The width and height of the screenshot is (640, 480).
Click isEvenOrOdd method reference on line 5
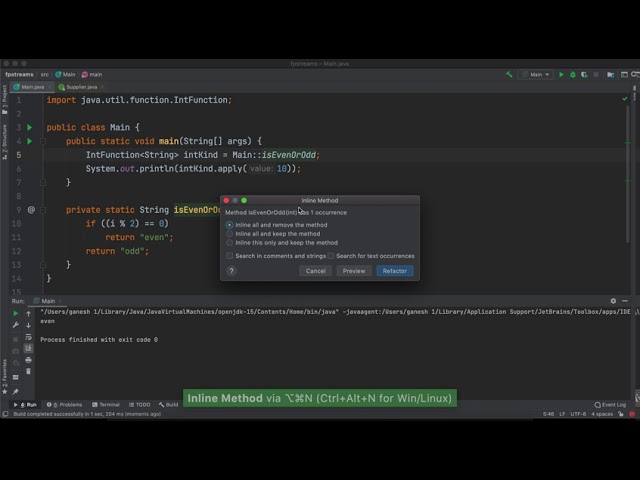tap(289, 155)
